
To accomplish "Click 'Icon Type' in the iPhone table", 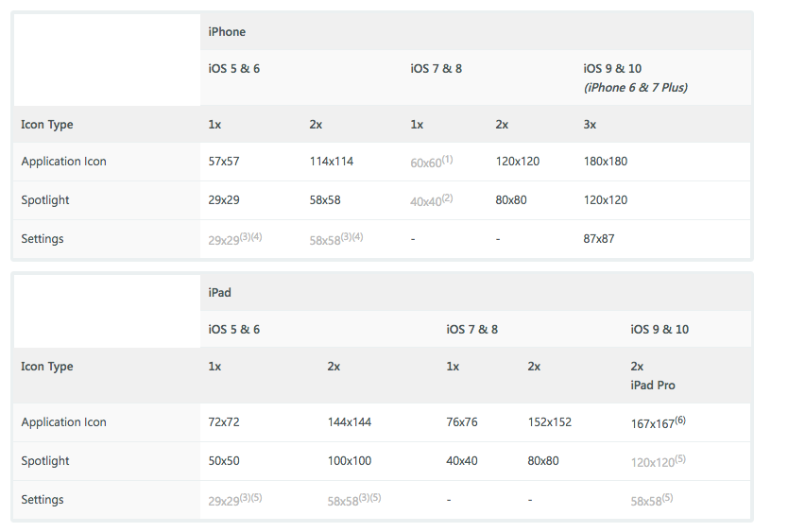I will pyautogui.click(x=46, y=124).
